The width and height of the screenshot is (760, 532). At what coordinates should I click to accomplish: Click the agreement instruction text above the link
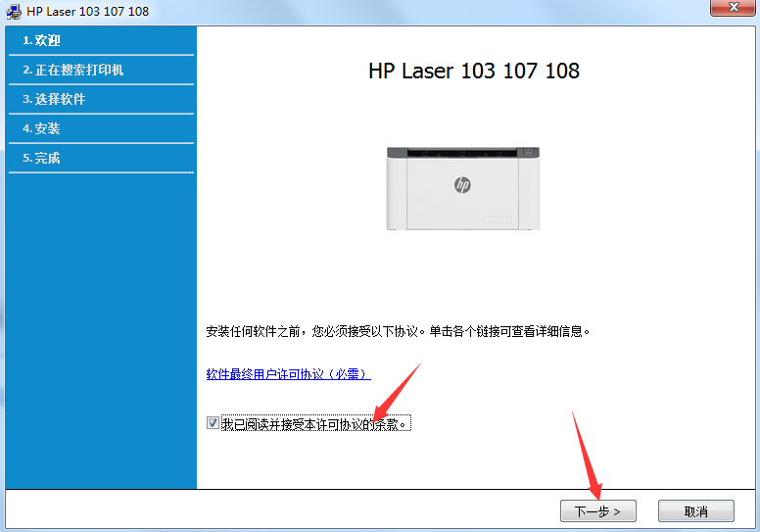tap(399, 331)
